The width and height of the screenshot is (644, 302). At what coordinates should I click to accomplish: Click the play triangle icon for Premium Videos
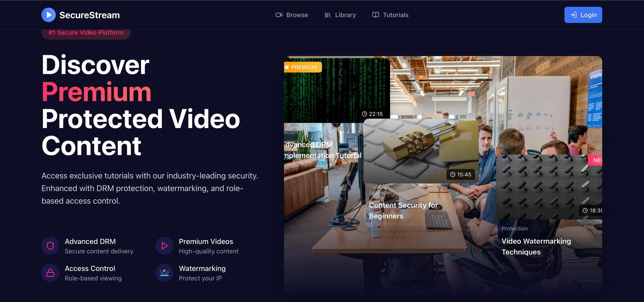click(164, 246)
